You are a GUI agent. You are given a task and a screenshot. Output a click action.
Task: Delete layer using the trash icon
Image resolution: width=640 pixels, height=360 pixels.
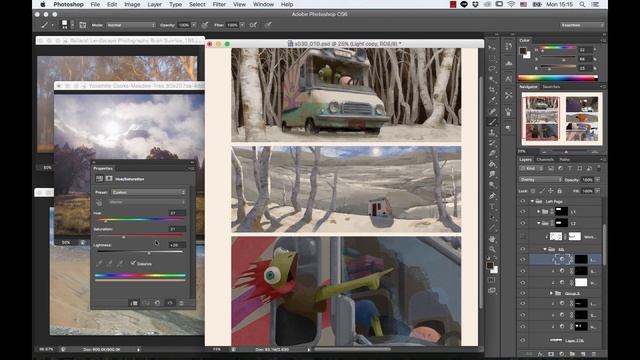click(x=594, y=354)
